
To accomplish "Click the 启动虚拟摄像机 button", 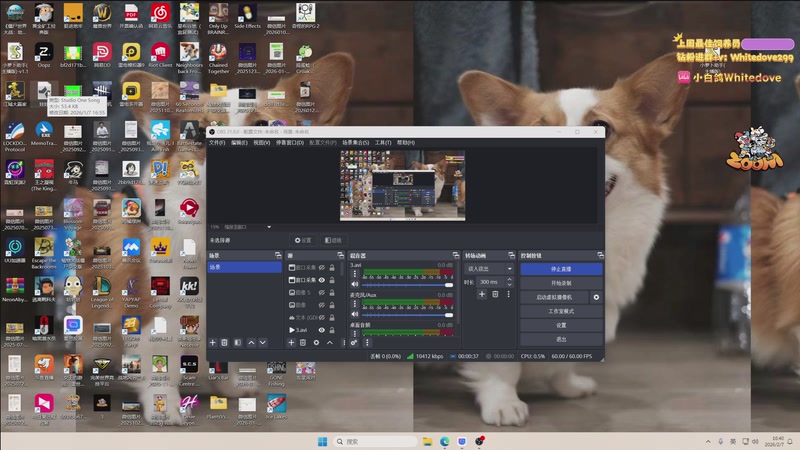I will click(555, 297).
